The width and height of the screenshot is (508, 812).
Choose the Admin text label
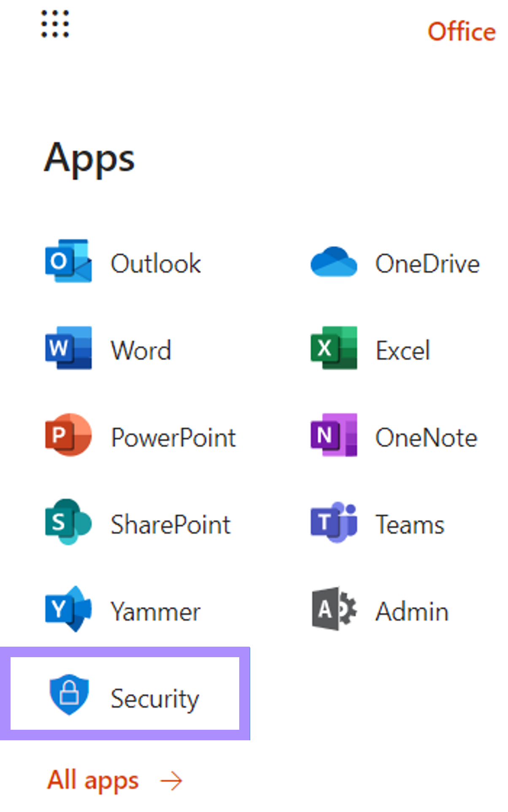click(412, 612)
